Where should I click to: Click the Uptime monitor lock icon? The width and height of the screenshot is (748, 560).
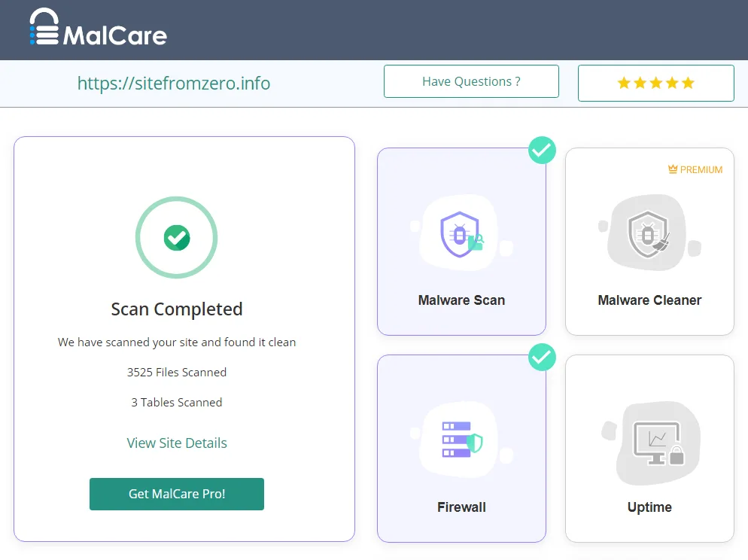pyautogui.click(x=658, y=443)
